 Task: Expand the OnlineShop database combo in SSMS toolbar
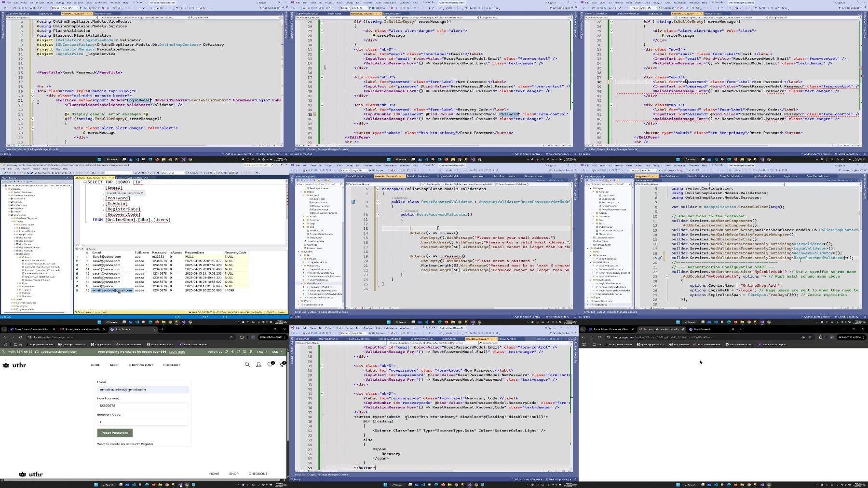pos(174,173)
